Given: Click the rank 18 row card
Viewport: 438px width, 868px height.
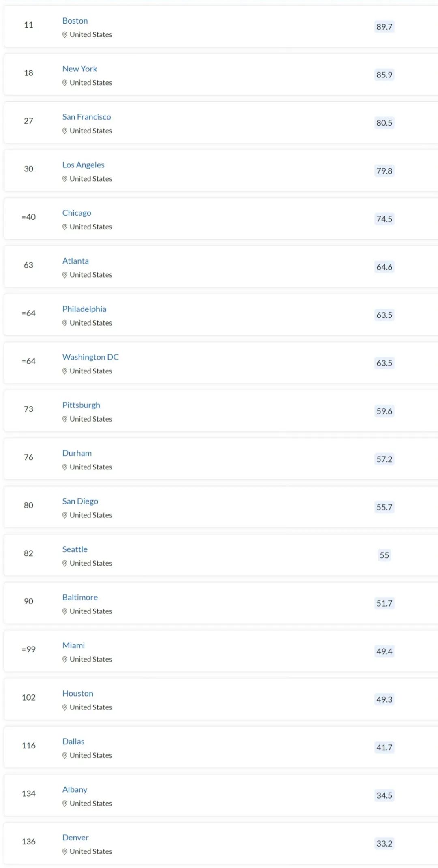Looking at the screenshot, I should (x=221, y=75).
